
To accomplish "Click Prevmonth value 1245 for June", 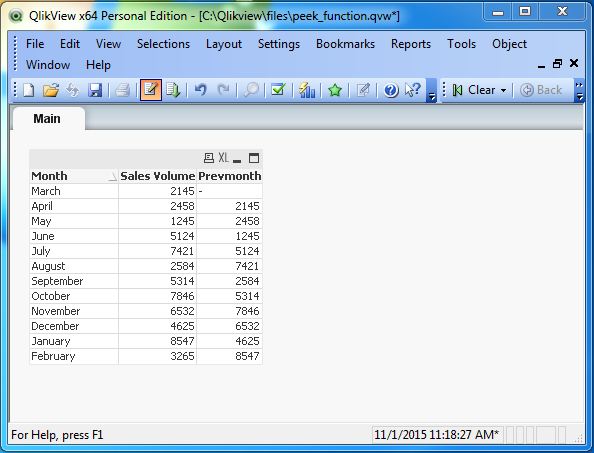I will click(x=230, y=236).
